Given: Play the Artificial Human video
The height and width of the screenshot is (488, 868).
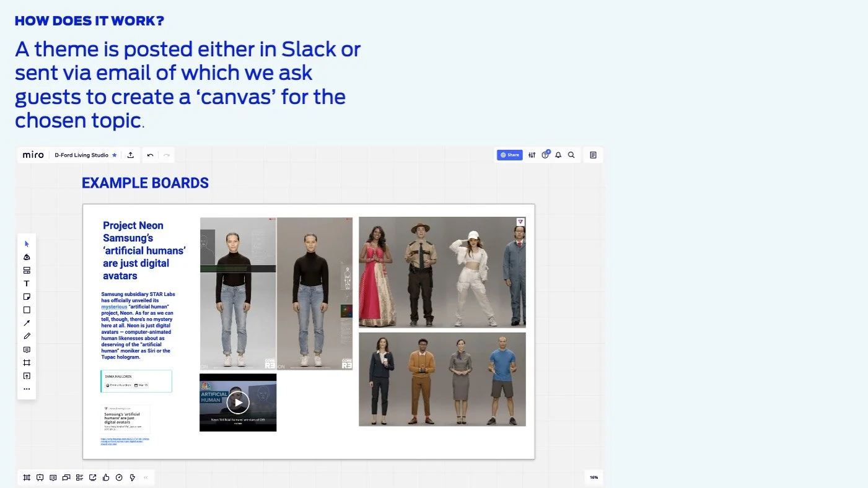Looking at the screenshot, I should pyautogui.click(x=238, y=403).
